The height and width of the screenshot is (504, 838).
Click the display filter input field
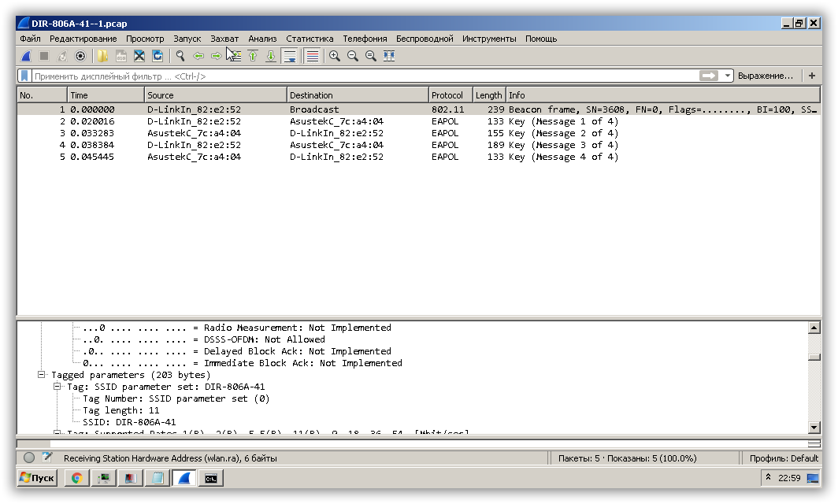click(x=354, y=76)
